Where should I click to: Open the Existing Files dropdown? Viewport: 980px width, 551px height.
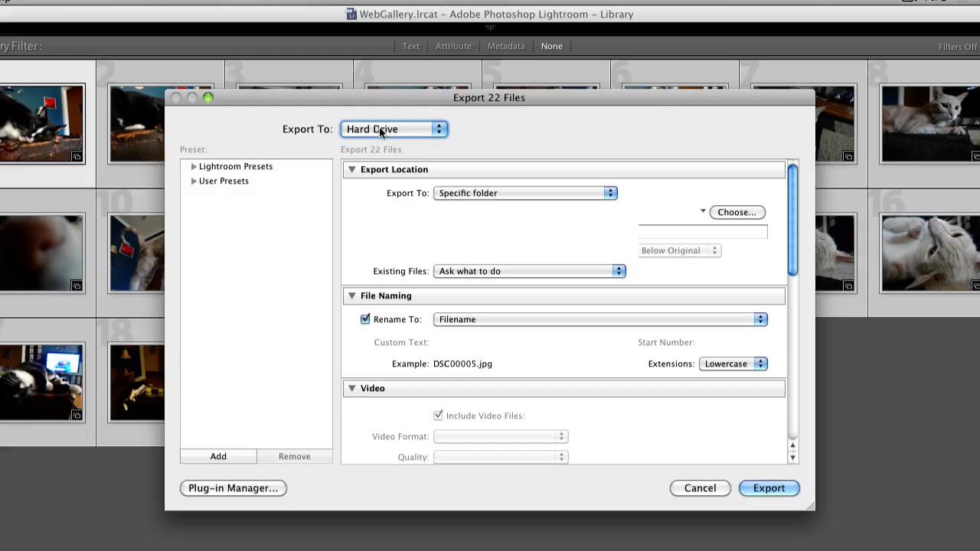pos(530,271)
